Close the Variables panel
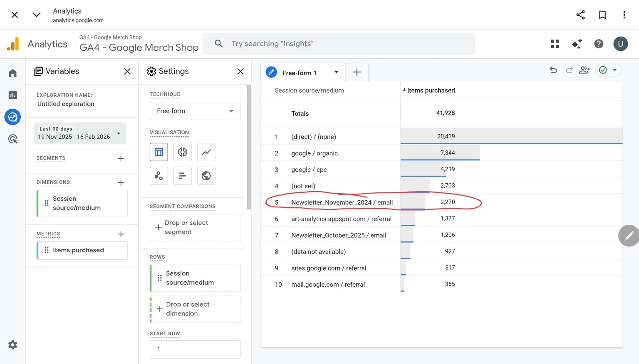Screen dimensions: 639x364 pyautogui.click(x=127, y=71)
